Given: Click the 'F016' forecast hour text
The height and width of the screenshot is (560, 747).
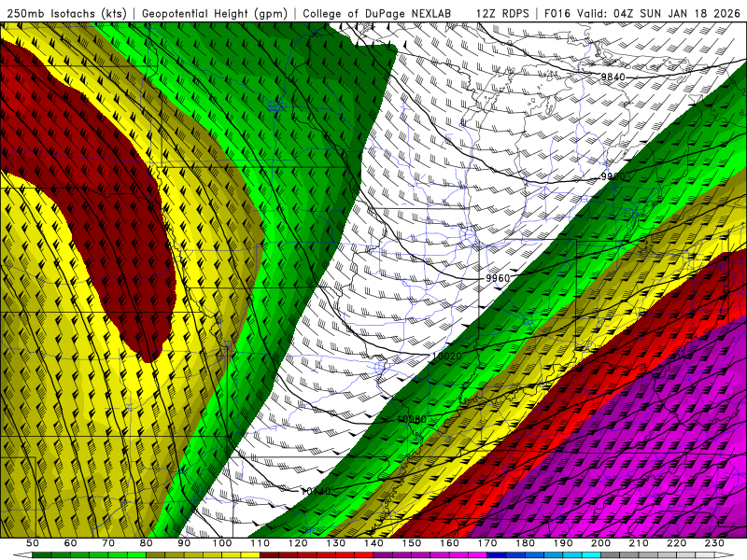Looking at the screenshot, I should (x=557, y=14).
